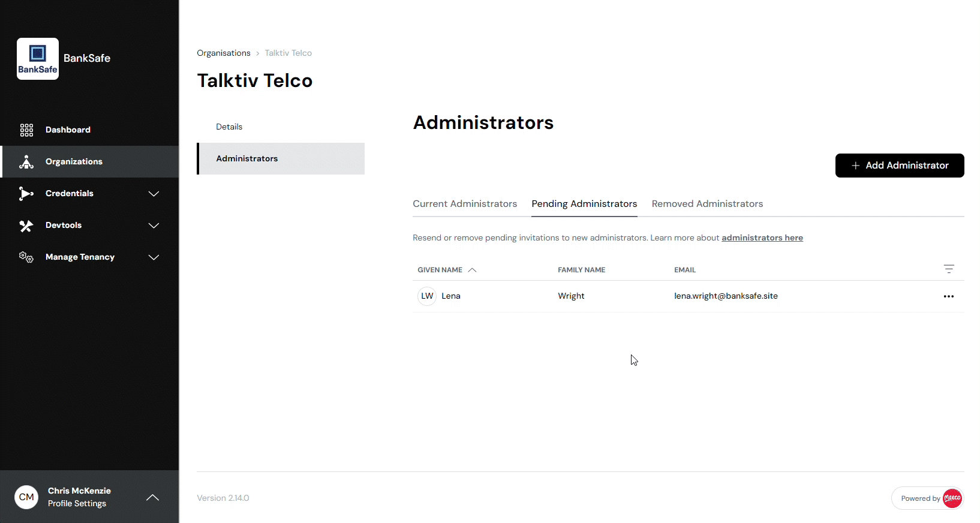Image resolution: width=980 pixels, height=523 pixels.
Task: Click Version 2.14.0 text
Action: 223,498
